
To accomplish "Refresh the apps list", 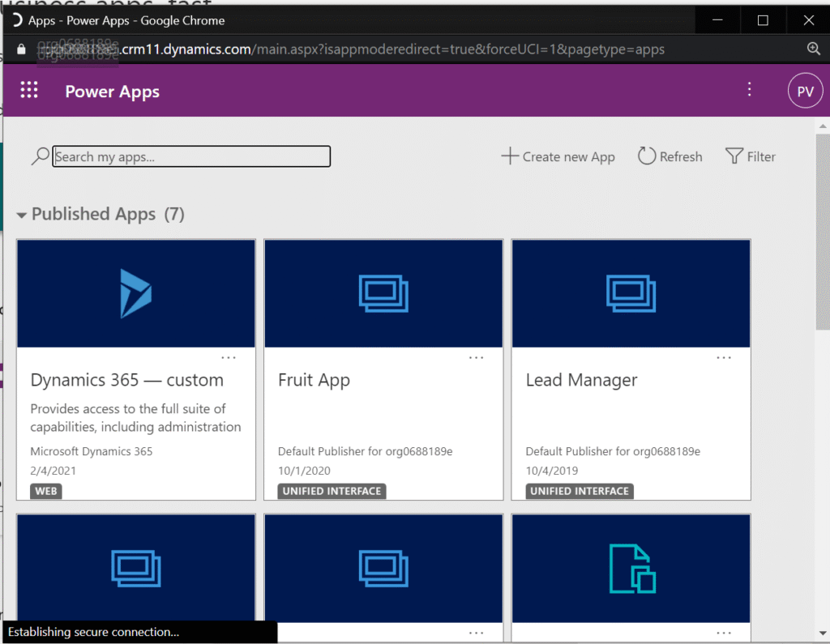I will pyautogui.click(x=670, y=156).
